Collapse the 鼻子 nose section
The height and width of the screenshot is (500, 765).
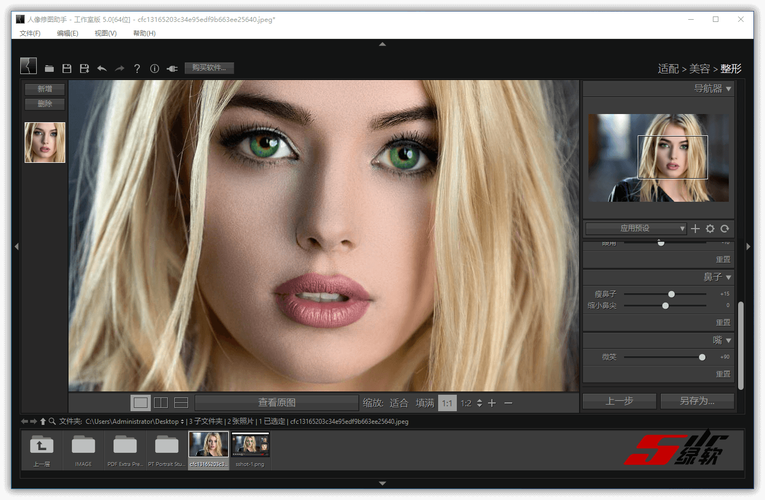(728, 278)
